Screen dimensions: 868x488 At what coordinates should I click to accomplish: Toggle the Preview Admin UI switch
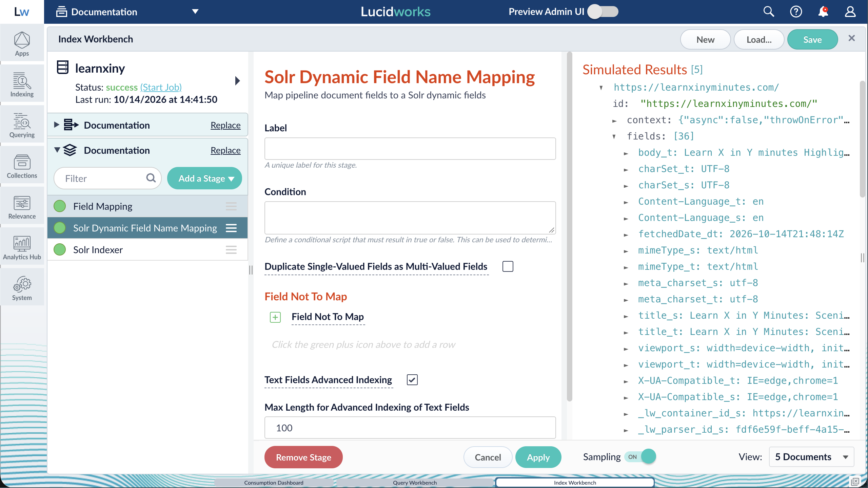click(x=603, y=12)
